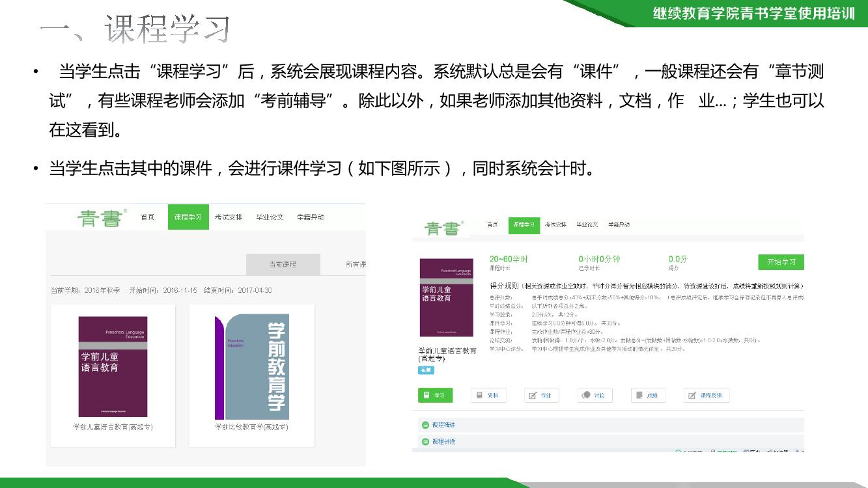Click the blue 在修 status badge
The image size is (868, 488).
pyautogui.click(x=426, y=370)
